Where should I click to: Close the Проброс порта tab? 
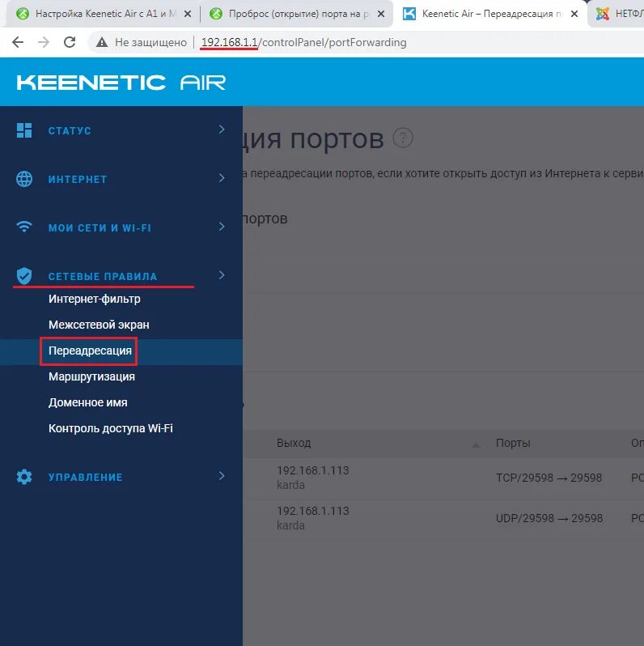(x=381, y=14)
